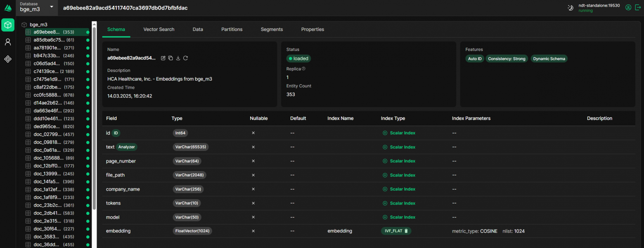Open the Data tab
644x248 pixels.
(x=198, y=29)
